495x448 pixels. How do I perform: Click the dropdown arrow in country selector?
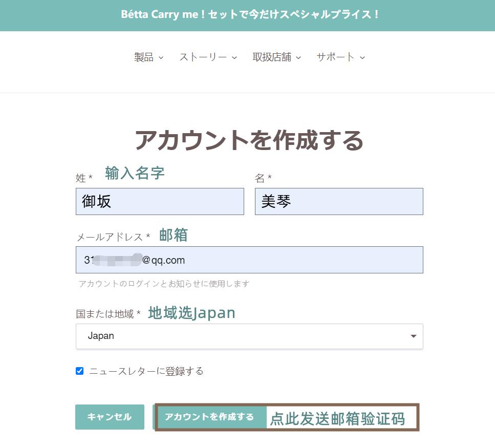pos(413,336)
